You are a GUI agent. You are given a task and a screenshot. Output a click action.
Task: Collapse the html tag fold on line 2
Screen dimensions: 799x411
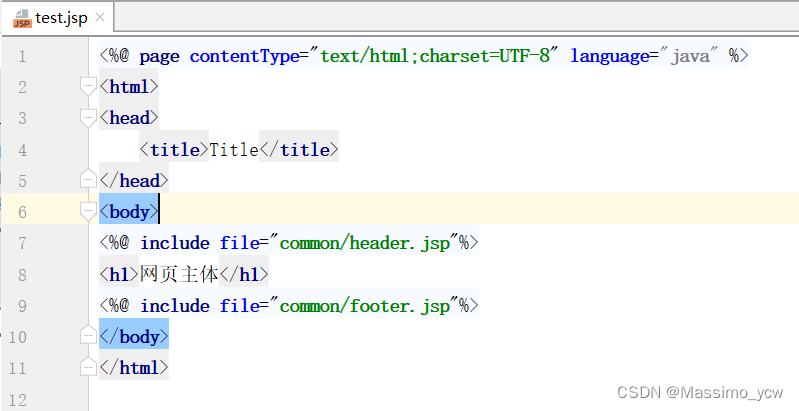click(88, 87)
